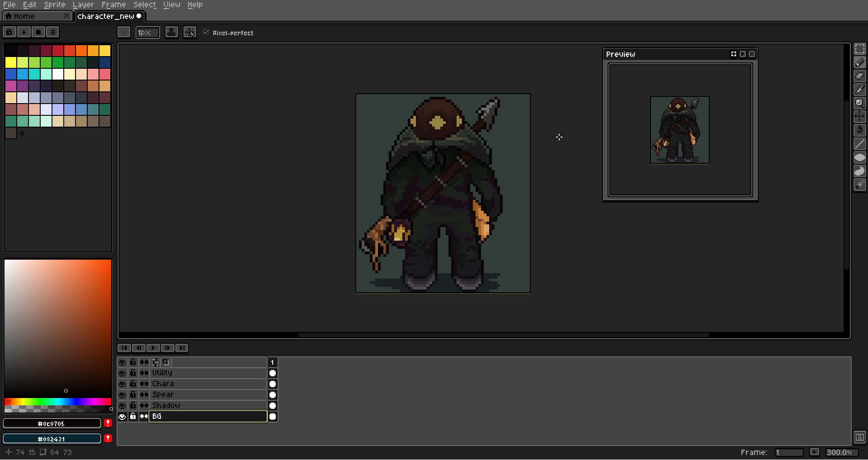Lock the Chara layer

(132, 384)
